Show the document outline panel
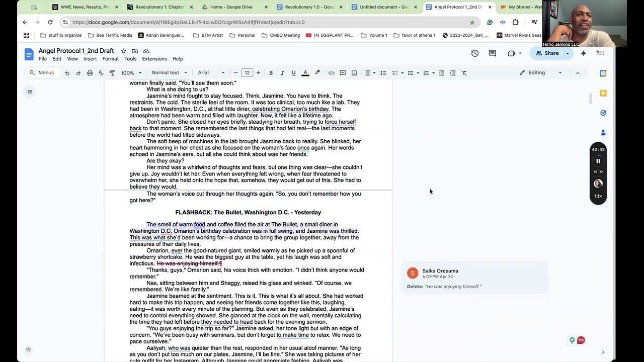This screenshot has height=362, width=644. coord(29,92)
